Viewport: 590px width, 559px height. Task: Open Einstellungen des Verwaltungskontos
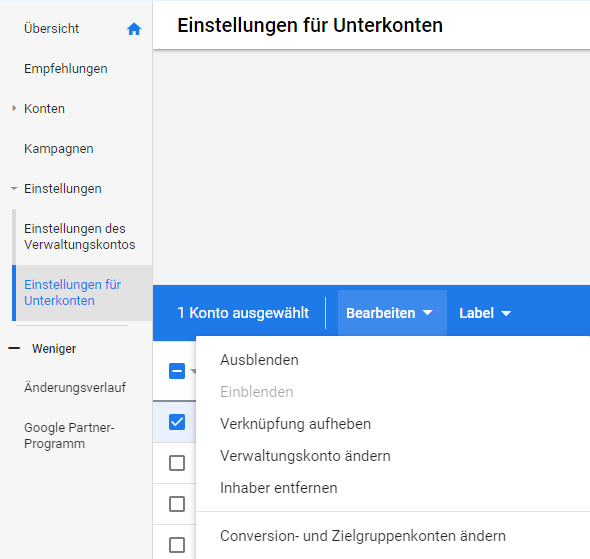pos(79,237)
